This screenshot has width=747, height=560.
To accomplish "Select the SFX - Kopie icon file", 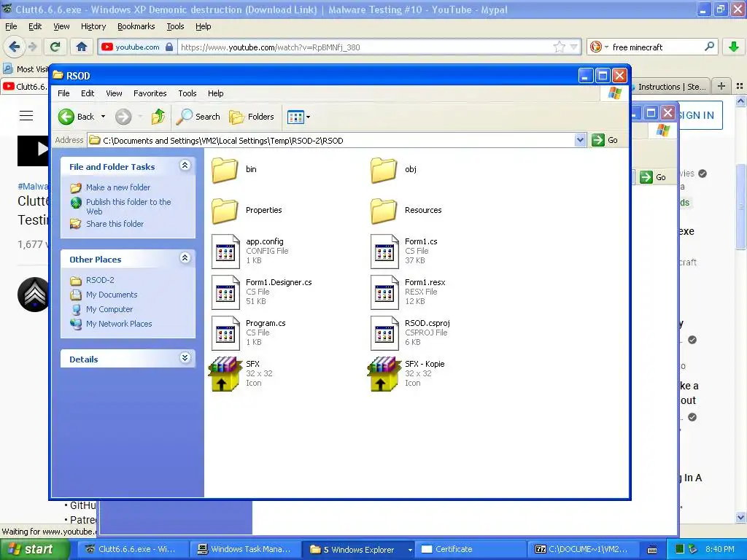I will 384,374.
